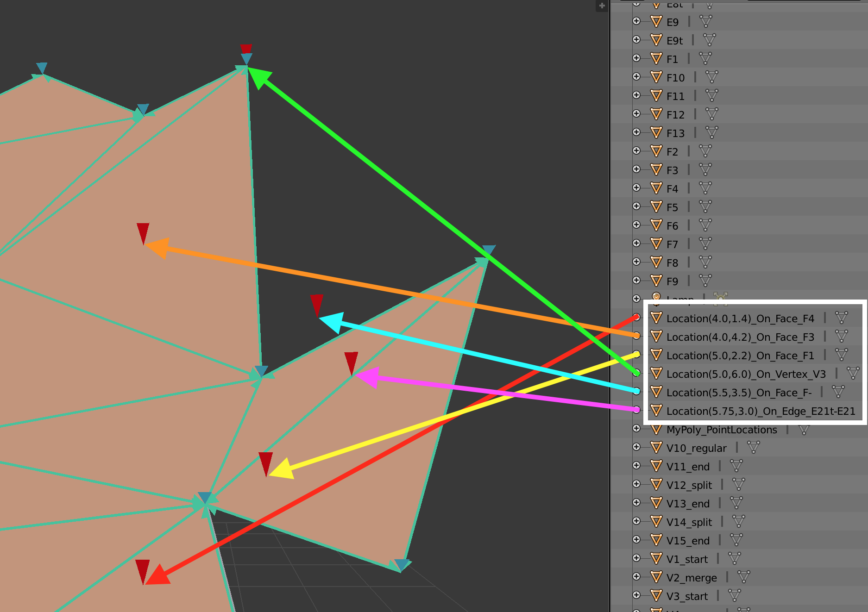Viewport: 868px width, 612px height.
Task: Open the viewport side panel with plus button
Action: 602,6
